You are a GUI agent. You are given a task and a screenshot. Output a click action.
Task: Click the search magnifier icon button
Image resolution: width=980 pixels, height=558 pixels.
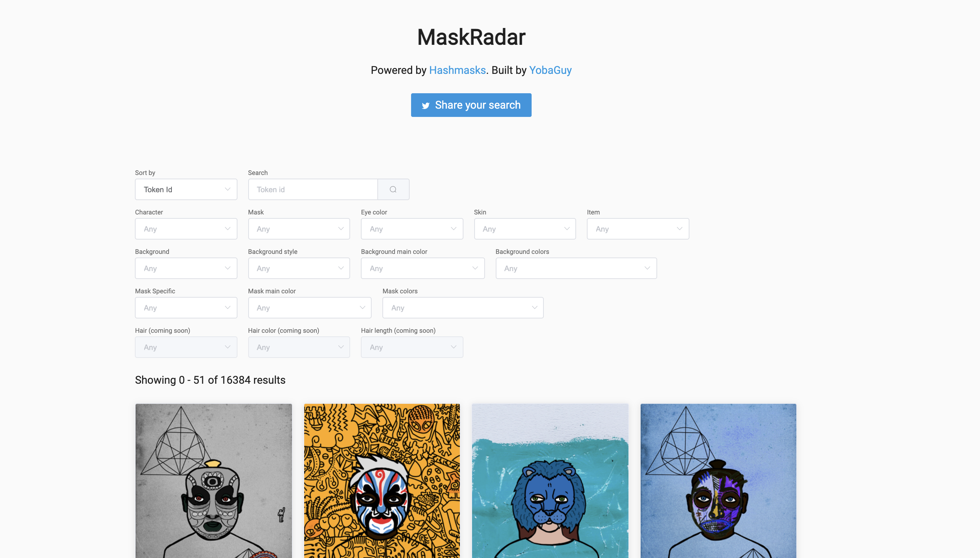click(x=393, y=189)
